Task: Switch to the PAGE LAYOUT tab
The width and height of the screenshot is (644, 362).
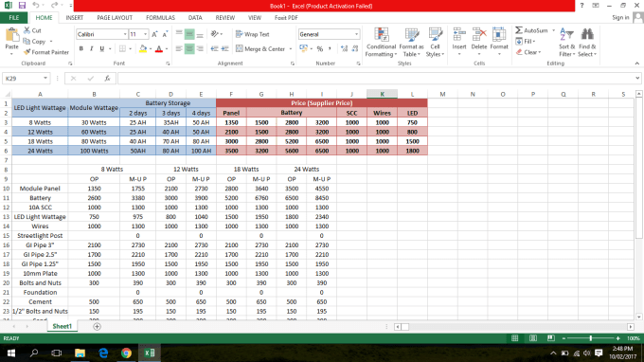Action: click(115, 18)
